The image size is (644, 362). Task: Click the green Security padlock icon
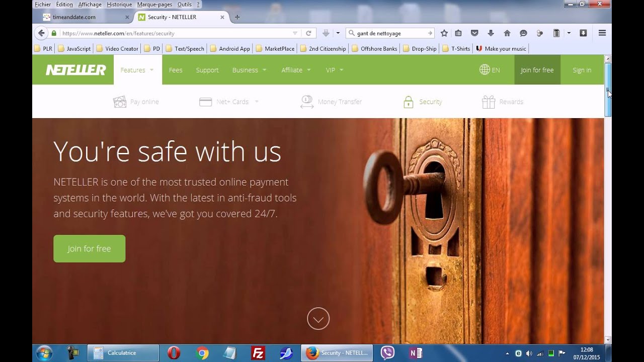(x=408, y=102)
